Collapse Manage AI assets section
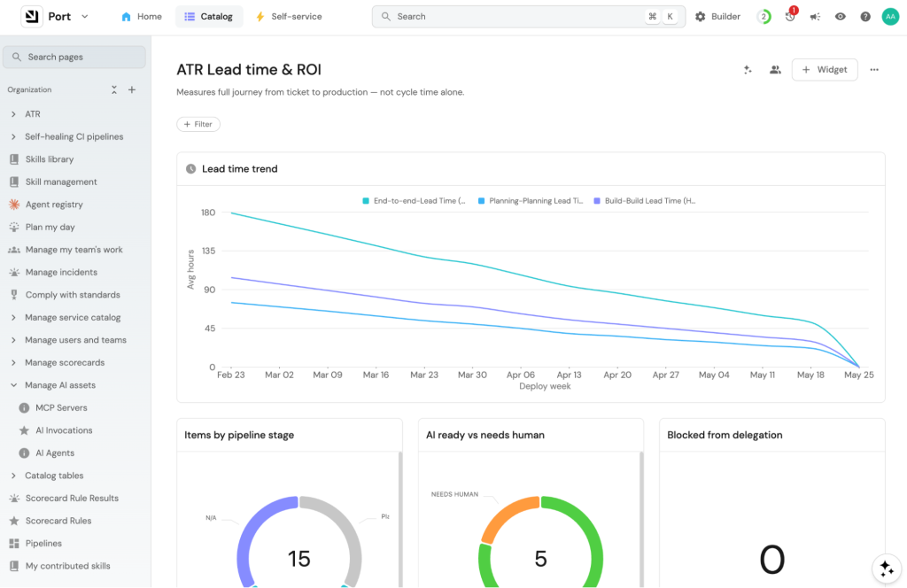This screenshot has height=588, width=907. pos(13,385)
